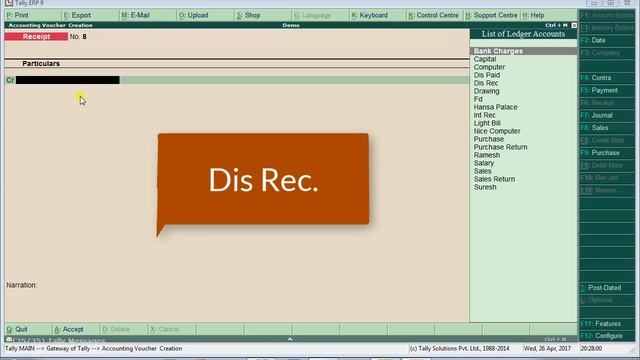Click the Post-Dated button
Screen dimensions: 640x360
607,288
